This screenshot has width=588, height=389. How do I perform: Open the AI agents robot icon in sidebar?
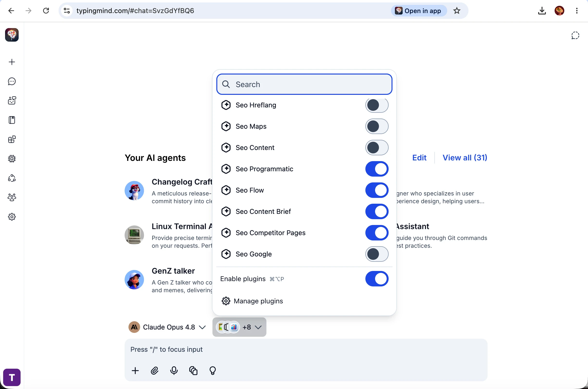click(x=12, y=101)
